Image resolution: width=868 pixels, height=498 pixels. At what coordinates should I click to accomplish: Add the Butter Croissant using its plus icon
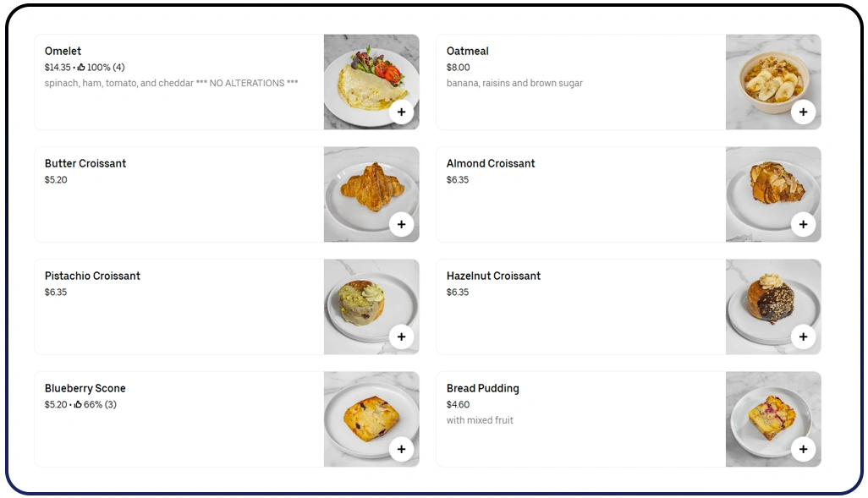pos(401,224)
